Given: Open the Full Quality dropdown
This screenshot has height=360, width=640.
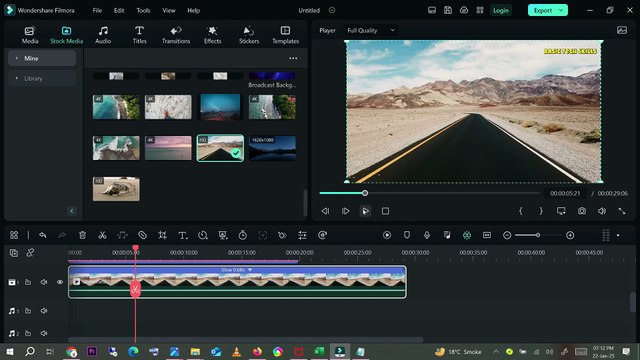Looking at the screenshot, I should tap(371, 30).
